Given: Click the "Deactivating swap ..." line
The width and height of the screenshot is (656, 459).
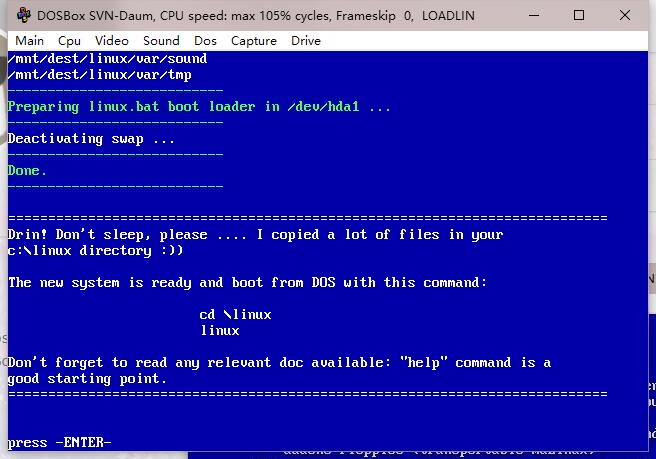Looking at the screenshot, I should coord(91,138).
